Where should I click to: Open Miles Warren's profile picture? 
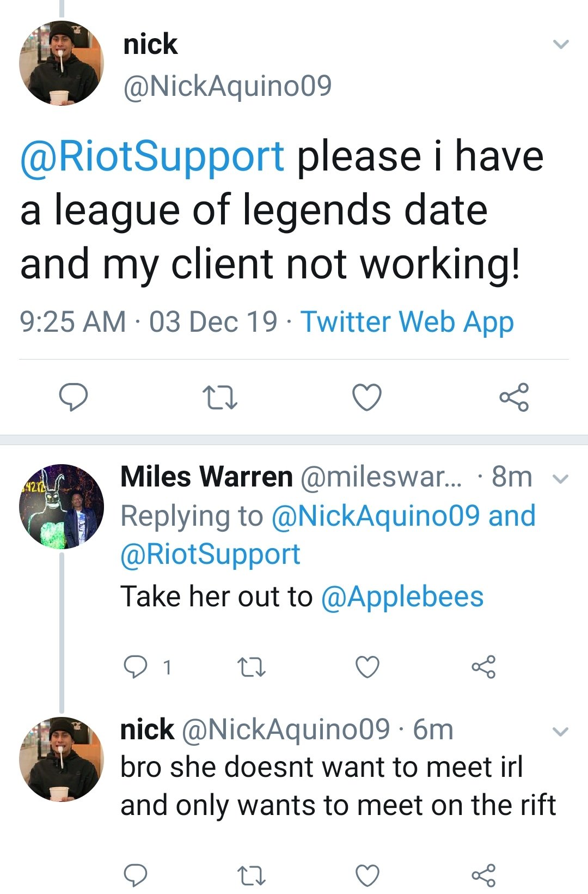click(x=61, y=506)
